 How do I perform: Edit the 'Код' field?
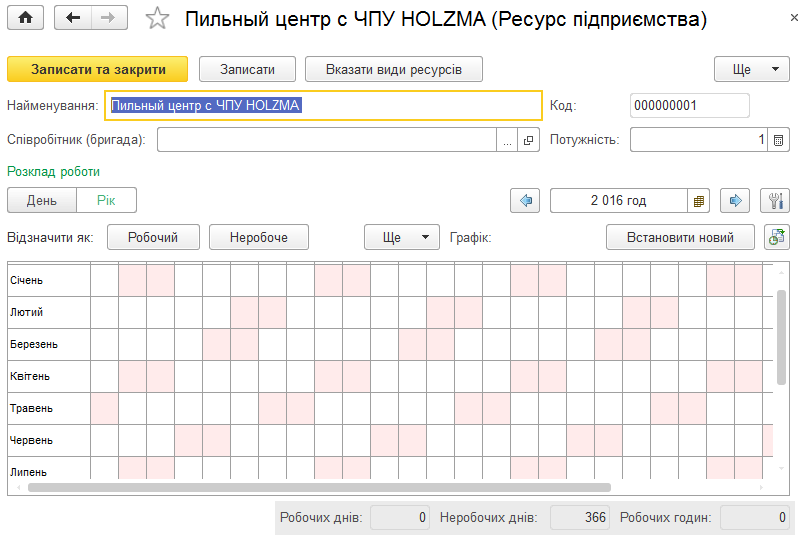pyautogui.click(x=689, y=106)
